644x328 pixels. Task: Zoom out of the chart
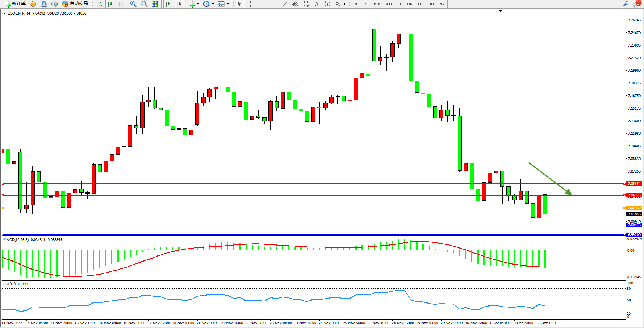144,4
